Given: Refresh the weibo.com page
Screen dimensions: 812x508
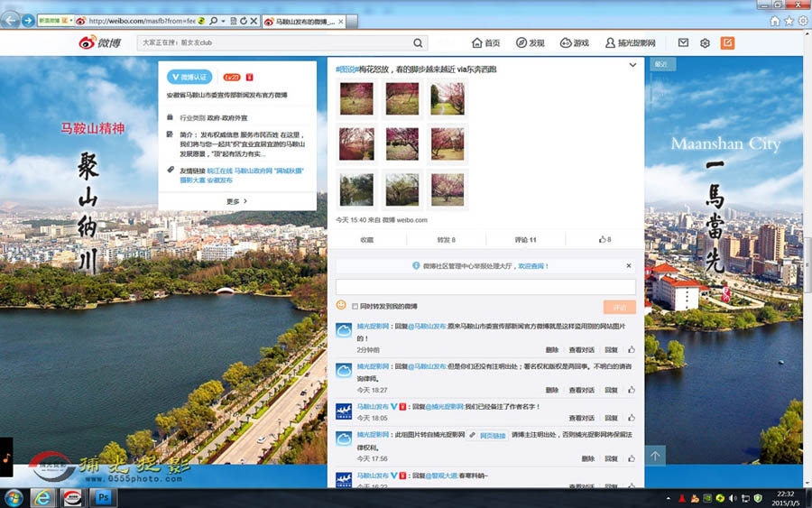Looking at the screenshot, I should click(244, 22).
